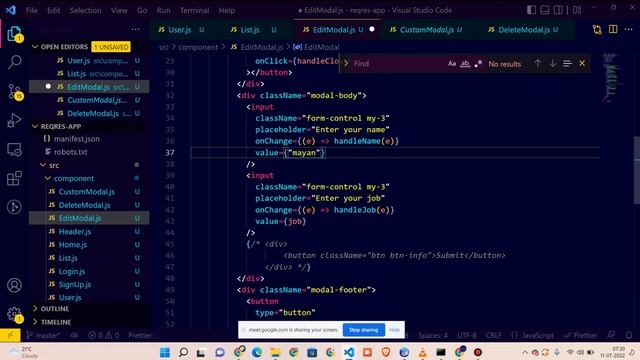
Task: Click the errors and warnings status indicator
Action: [104, 336]
